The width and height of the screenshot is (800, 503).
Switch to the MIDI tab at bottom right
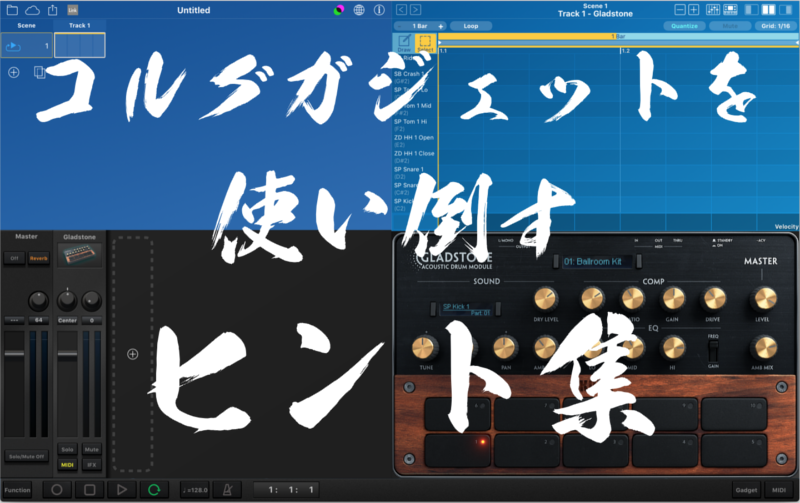click(779, 490)
